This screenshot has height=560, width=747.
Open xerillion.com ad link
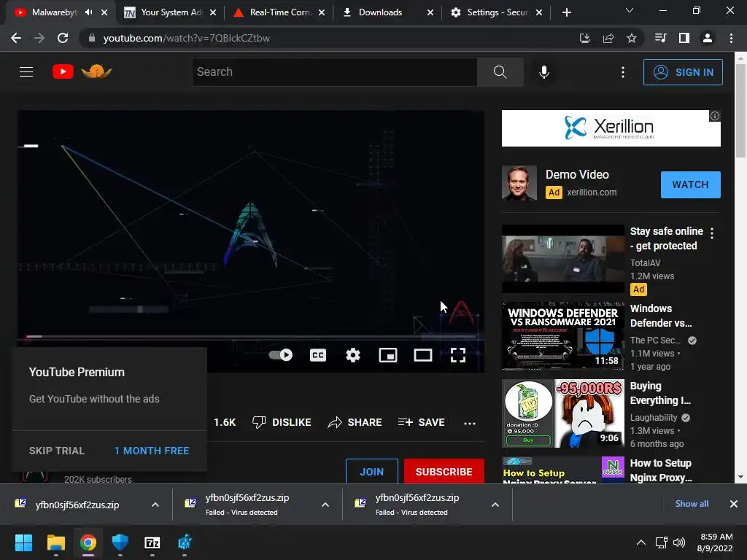(x=592, y=192)
